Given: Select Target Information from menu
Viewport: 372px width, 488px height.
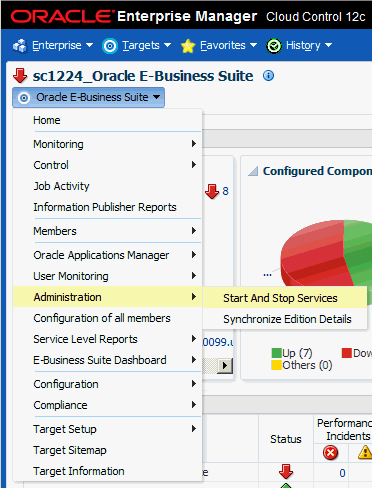Looking at the screenshot, I should pyautogui.click(x=79, y=471).
